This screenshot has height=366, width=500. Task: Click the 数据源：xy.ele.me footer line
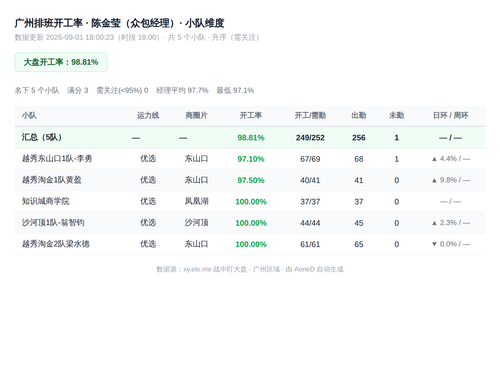[250, 269]
